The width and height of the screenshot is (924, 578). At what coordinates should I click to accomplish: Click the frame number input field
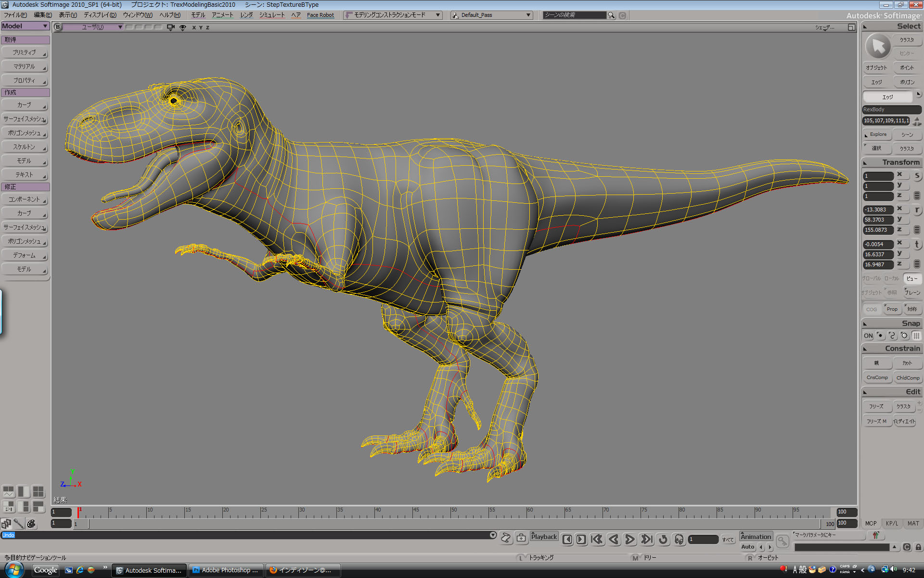click(704, 540)
